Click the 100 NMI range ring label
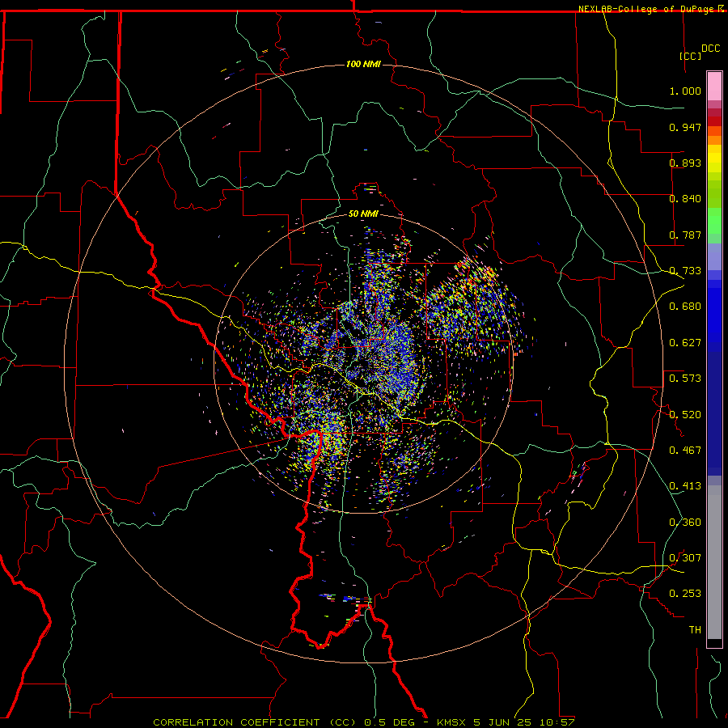 point(363,64)
